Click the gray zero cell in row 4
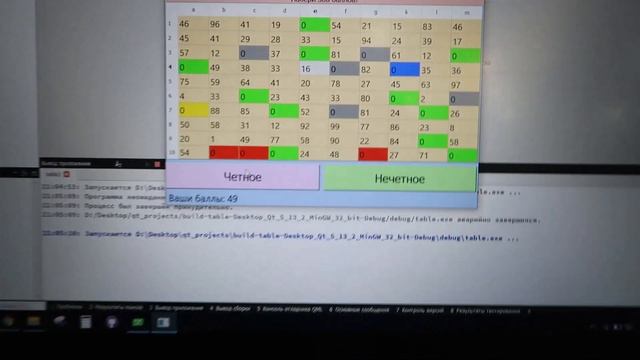The height and width of the screenshot is (360, 640). coord(344,69)
